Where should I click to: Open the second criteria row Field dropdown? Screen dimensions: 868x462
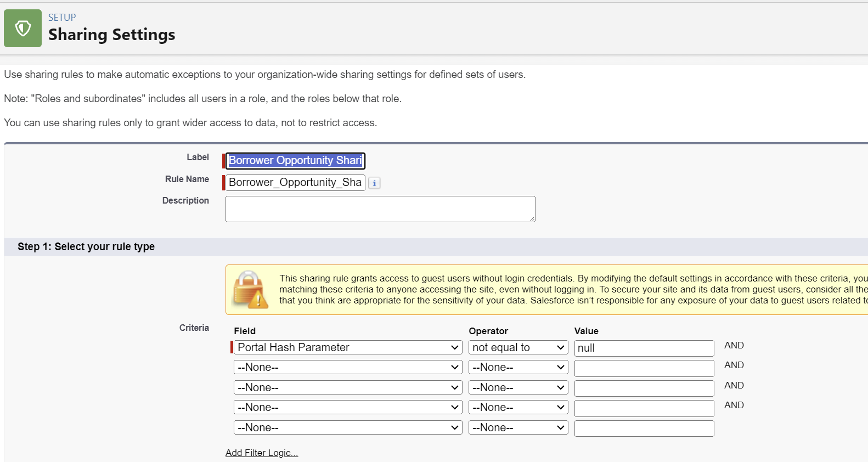coord(348,367)
